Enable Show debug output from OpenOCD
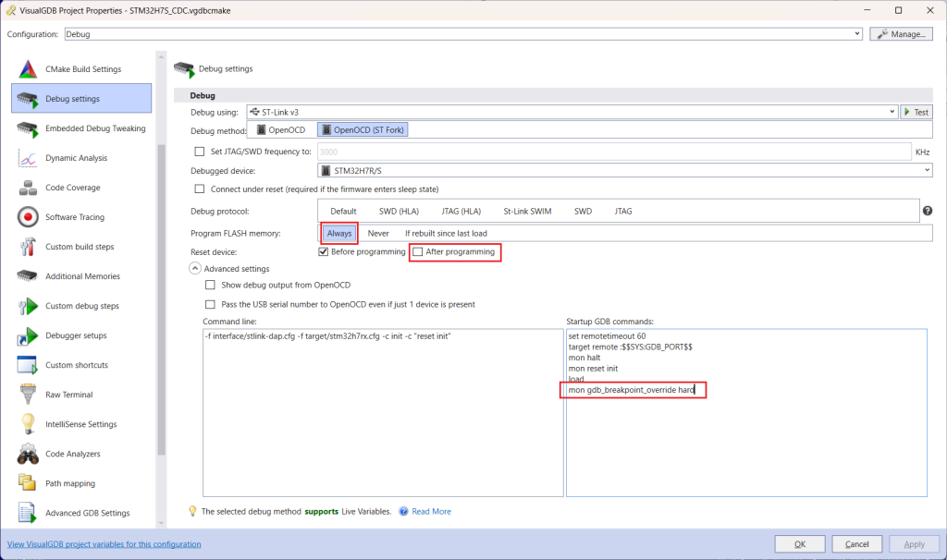Viewport: 947px width, 560px height. (x=210, y=285)
